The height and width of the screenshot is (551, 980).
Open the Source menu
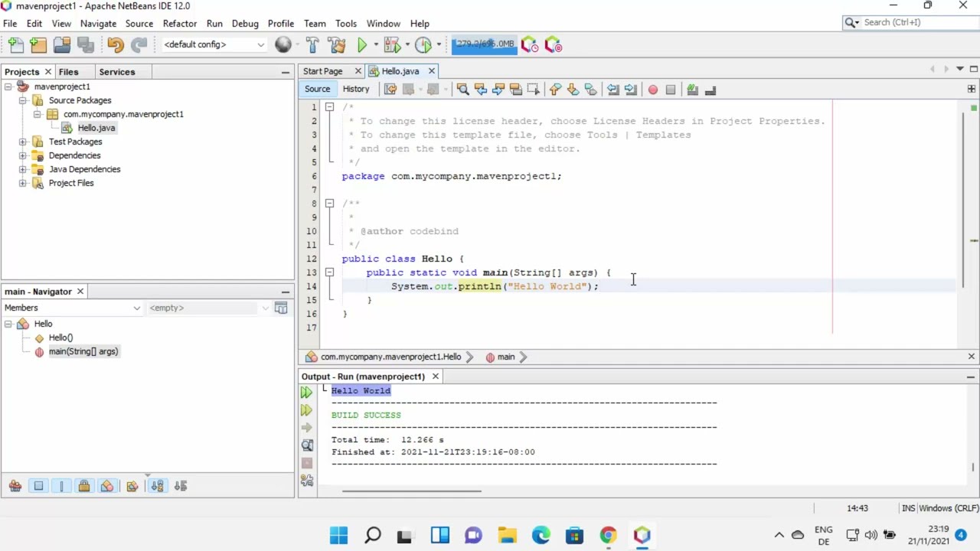point(139,24)
